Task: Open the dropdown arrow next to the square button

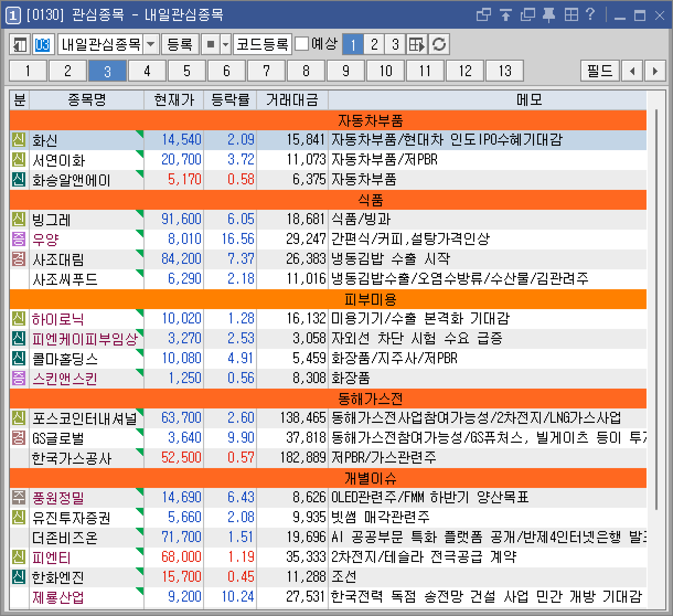Action: (225, 44)
